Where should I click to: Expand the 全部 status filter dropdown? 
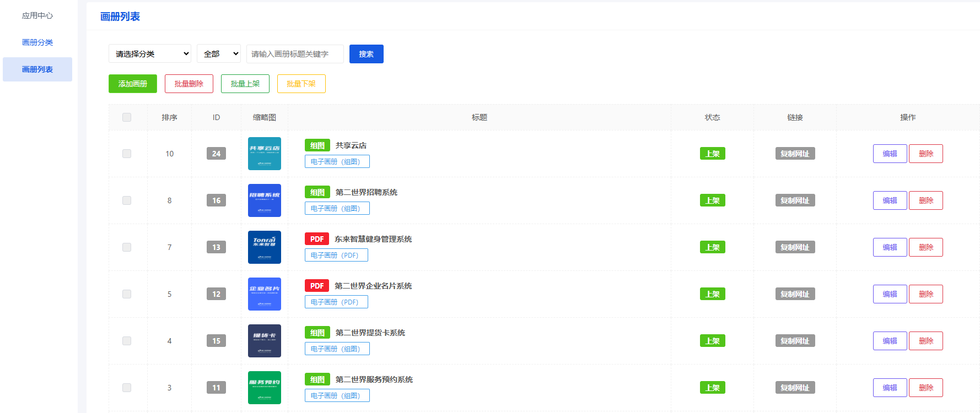click(219, 54)
